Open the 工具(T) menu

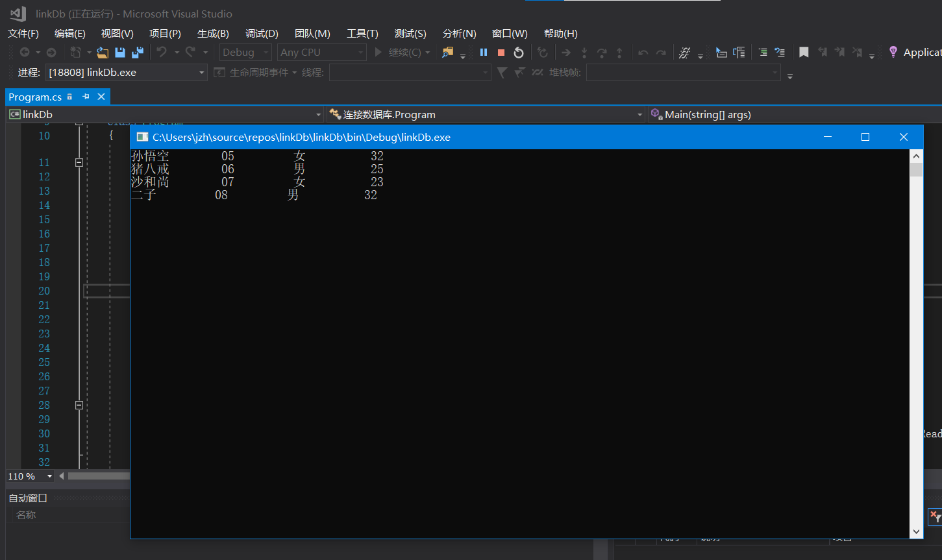tap(362, 34)
